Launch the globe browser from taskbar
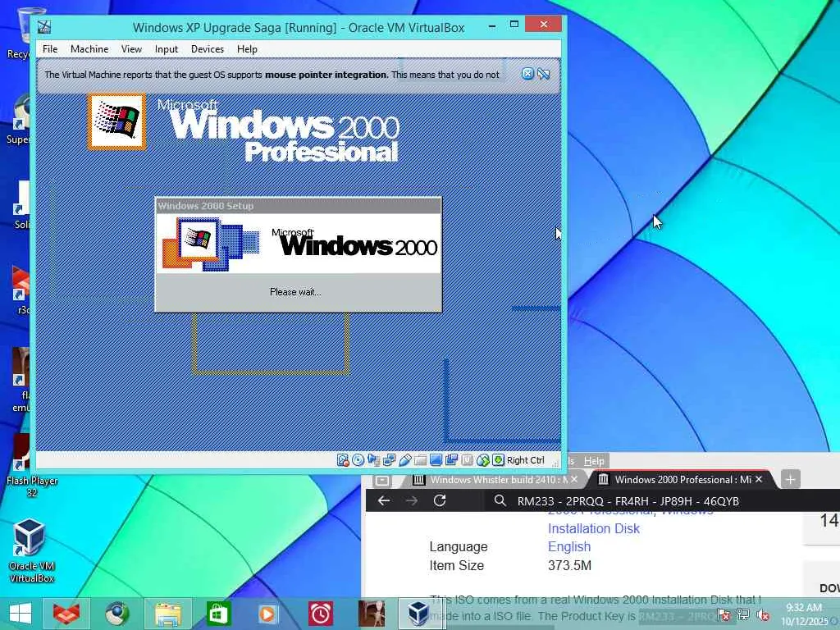Screen dimensions: 840x630 pyautogui.click(x=116, y=614)
